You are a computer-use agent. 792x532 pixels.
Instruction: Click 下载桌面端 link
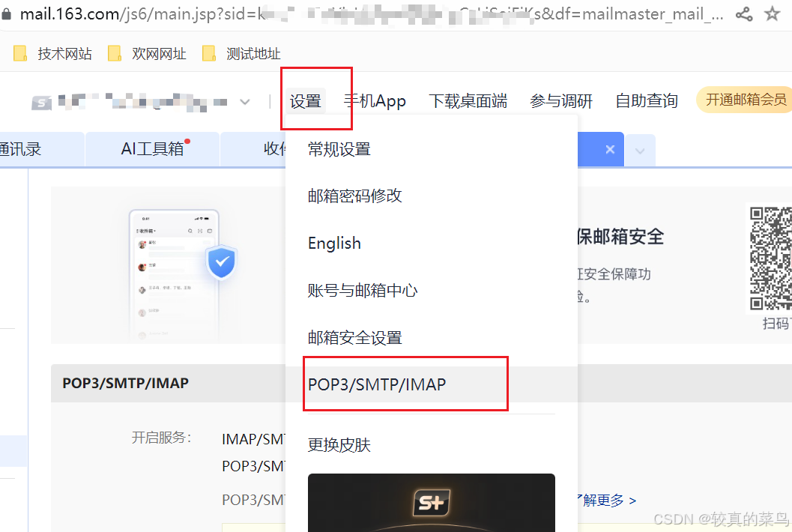click(x=468, y=101)
